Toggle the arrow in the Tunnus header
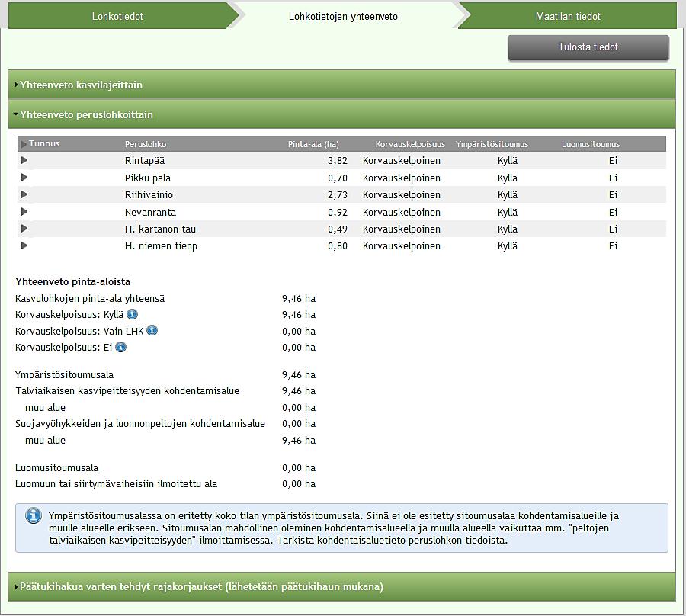 [x=23, y=144]
